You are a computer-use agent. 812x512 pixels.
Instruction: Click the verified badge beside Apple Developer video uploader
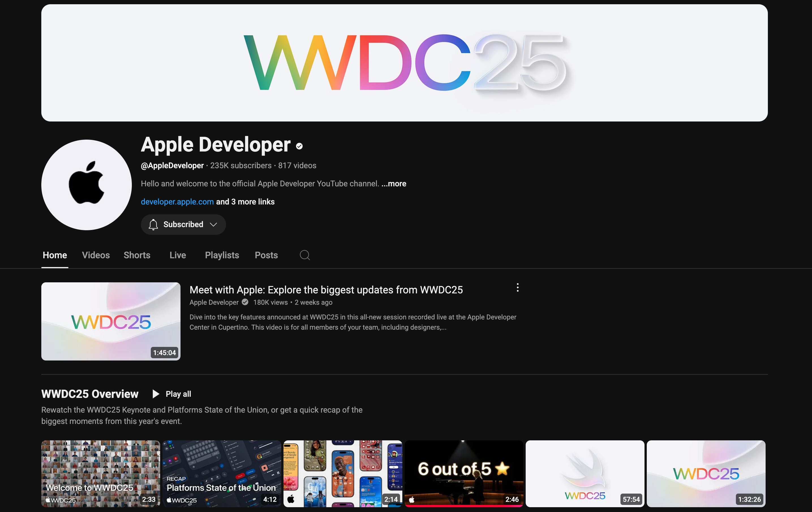click(x=245, y=302)
